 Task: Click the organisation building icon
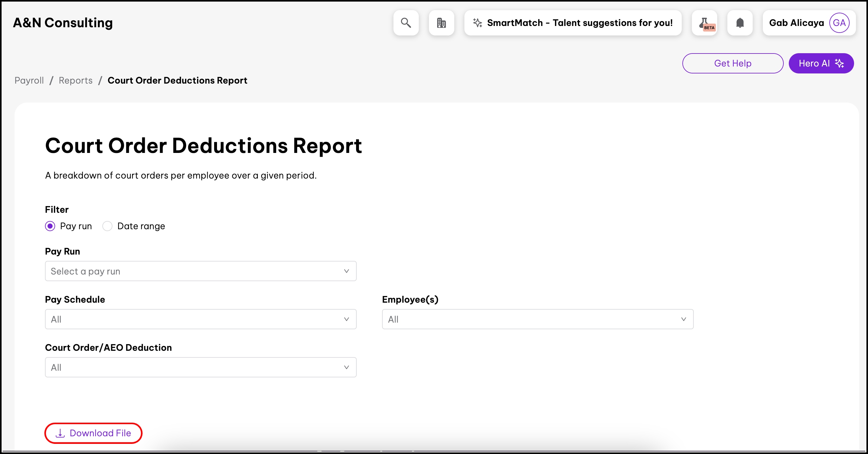pos(441,23)
